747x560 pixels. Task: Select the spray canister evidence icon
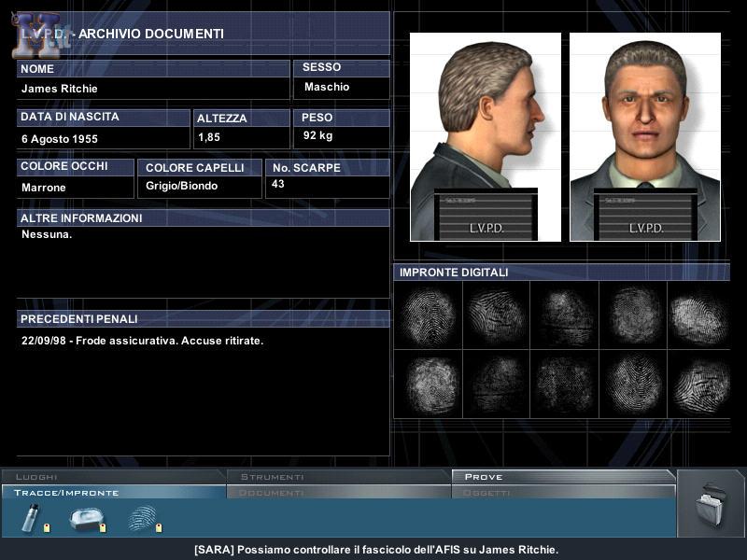32,518
